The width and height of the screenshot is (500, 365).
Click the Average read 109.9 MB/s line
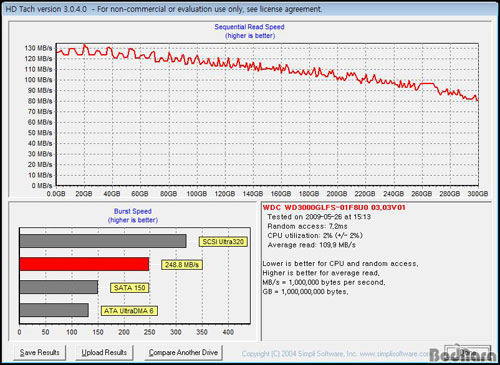312,245
